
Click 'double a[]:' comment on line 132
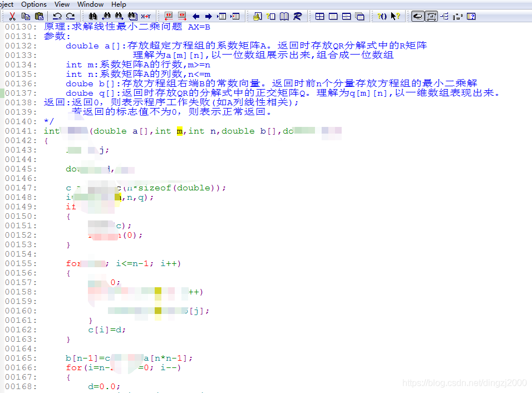coord(96,46)
